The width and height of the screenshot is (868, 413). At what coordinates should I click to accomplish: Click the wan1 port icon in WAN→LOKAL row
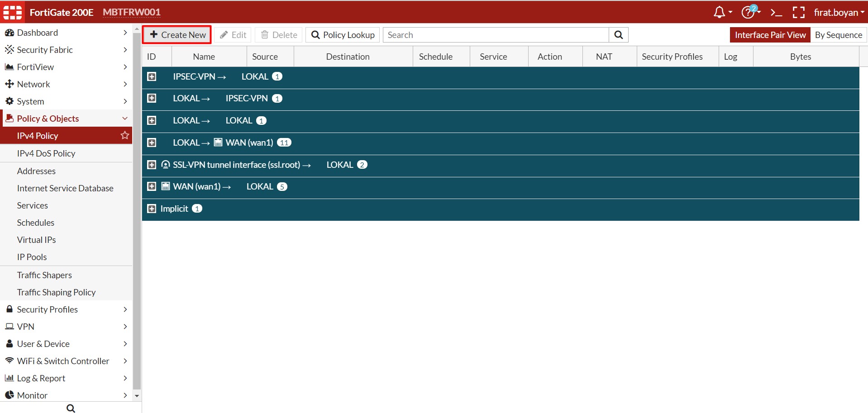[166, 186]
